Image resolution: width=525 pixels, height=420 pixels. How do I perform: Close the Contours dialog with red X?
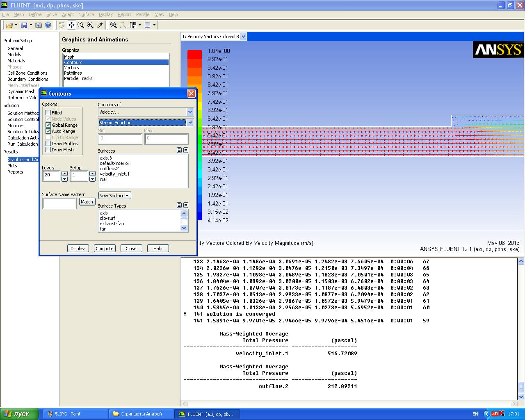(x=191, y=94)
